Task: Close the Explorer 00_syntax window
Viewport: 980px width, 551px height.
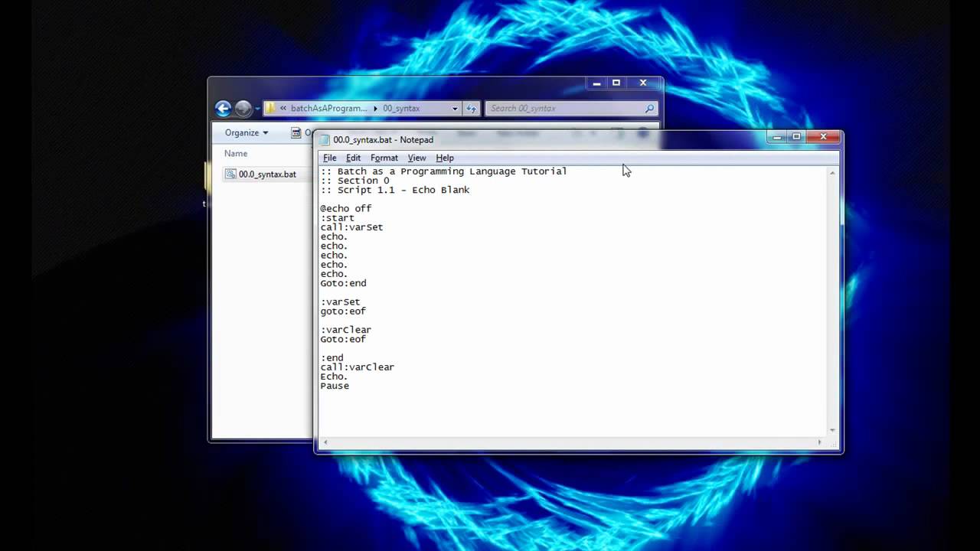Action: 643,83
